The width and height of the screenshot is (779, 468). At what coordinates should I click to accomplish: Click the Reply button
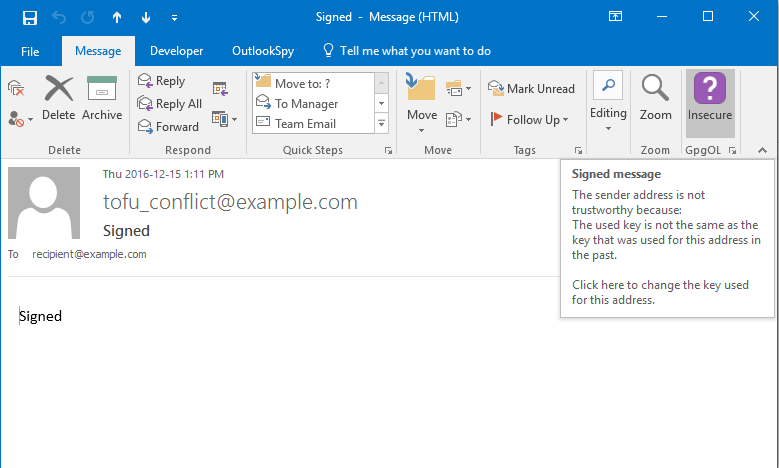coord(162,81)
